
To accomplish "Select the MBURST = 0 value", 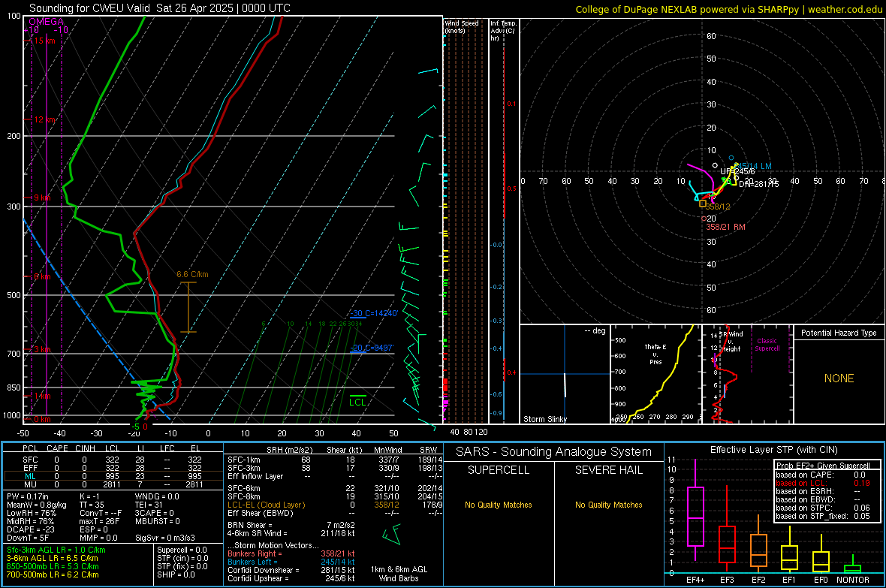I will 157,521.
